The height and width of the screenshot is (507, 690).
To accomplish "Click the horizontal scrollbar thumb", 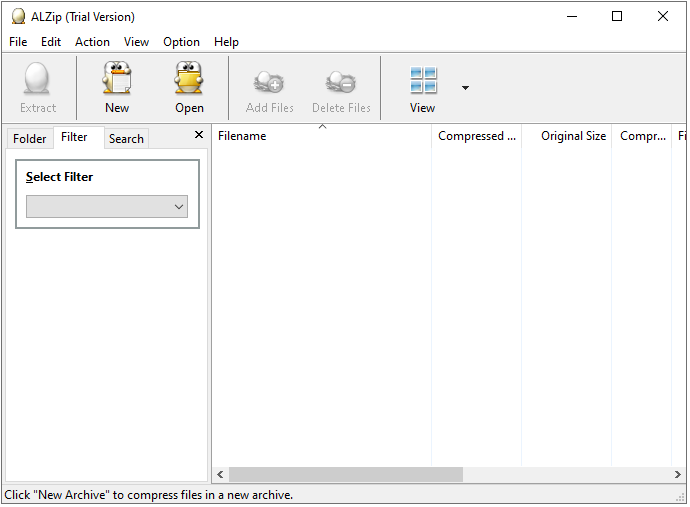I will [x=346, y=474].
